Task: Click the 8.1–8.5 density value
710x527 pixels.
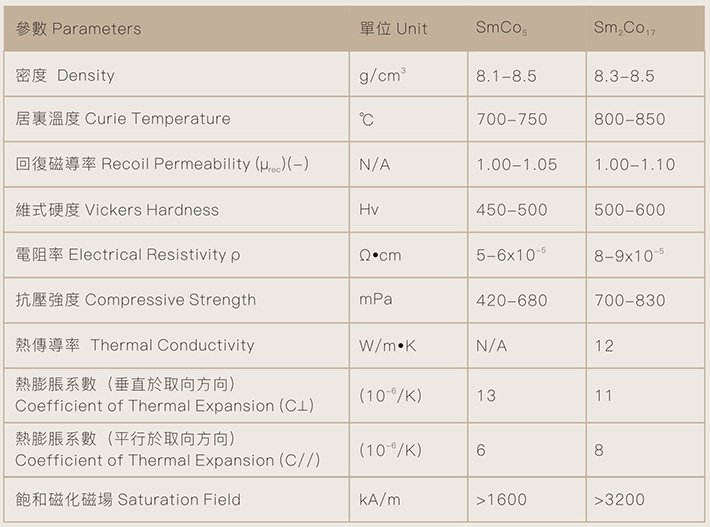Action: click(506, 76)
